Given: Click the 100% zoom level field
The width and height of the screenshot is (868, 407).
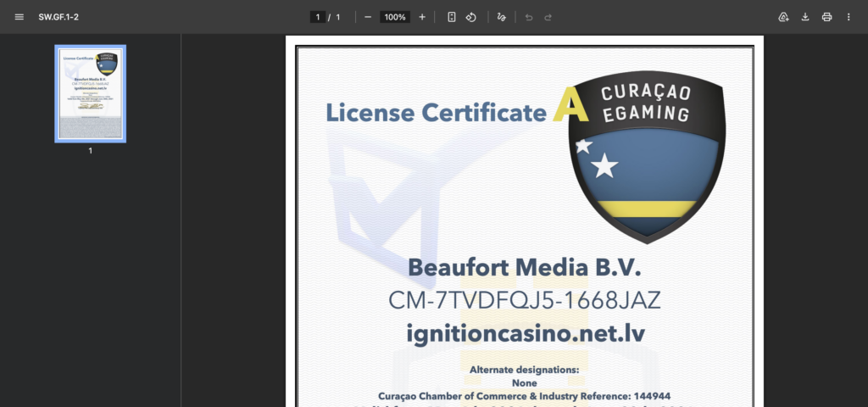Looking at the screenshot, I should click(x=395, y=17).
